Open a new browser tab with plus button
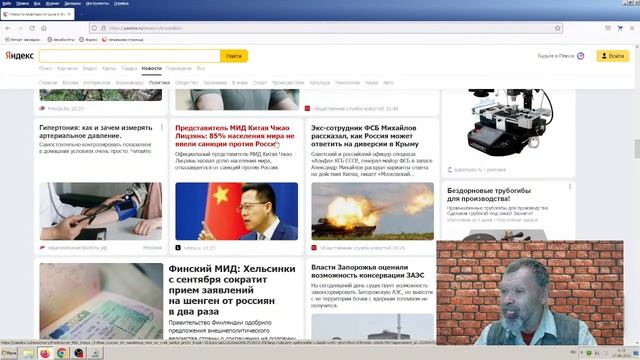 pos(81,14)
